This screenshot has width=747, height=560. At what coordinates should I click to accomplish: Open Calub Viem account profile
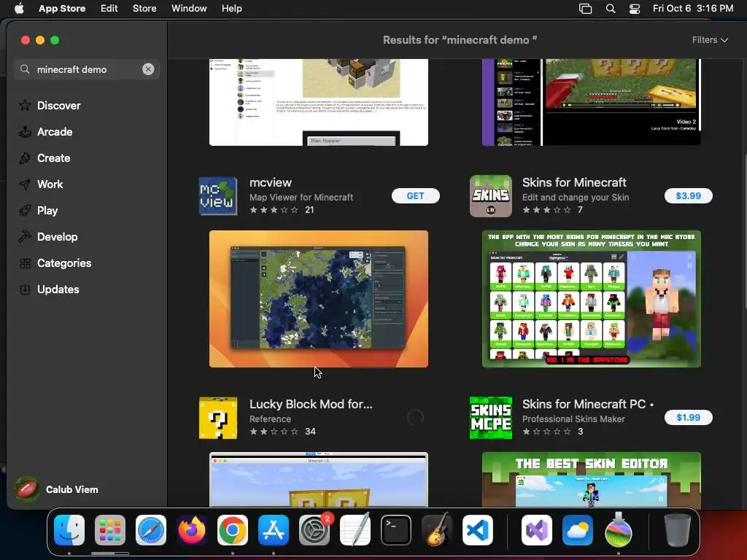click(56, 489)
